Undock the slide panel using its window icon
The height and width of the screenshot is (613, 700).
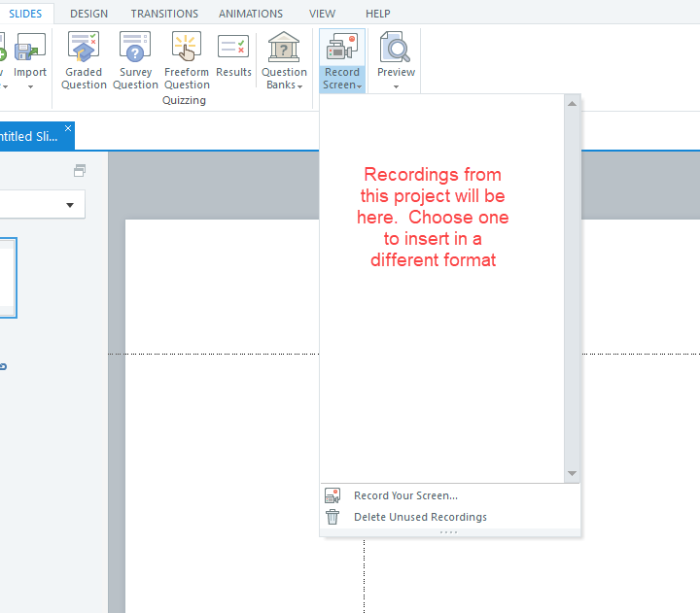(79, 171)
